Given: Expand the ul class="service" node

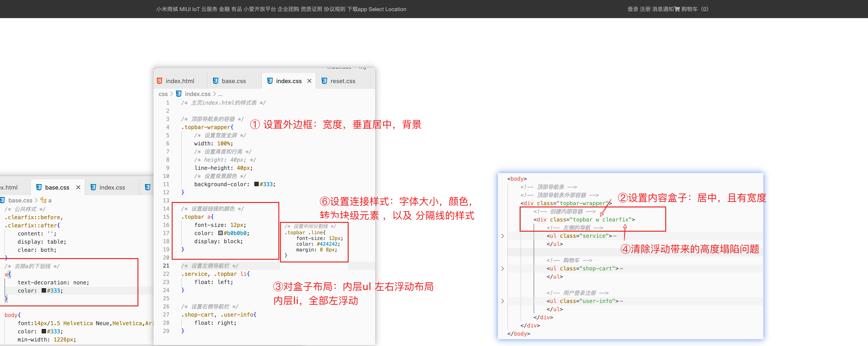Looking at the screenshot, I should pyautogui.click(x=502, y=236).
